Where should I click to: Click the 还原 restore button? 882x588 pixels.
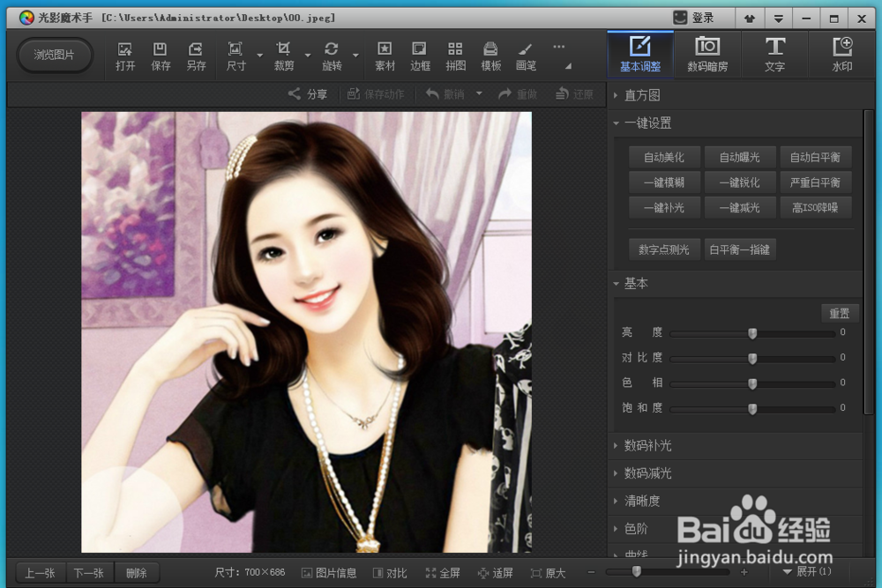pyautogui.click(x=574, y=93)
